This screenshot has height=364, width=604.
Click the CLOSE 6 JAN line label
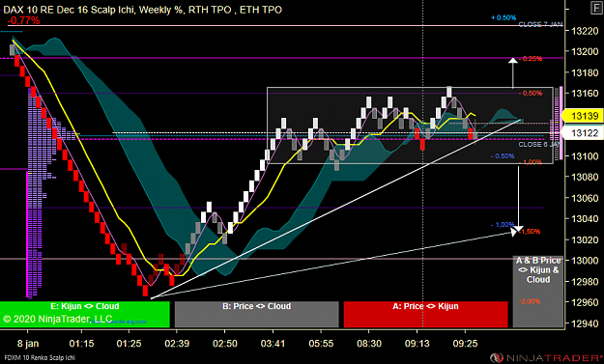539,144
